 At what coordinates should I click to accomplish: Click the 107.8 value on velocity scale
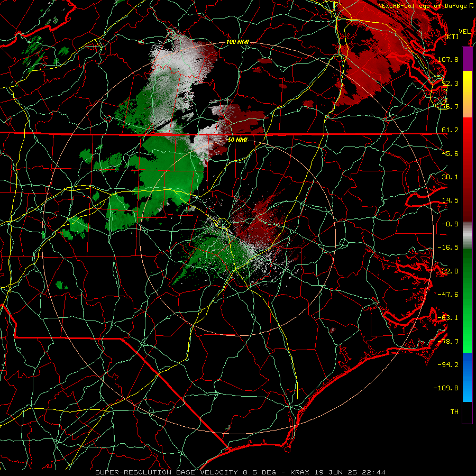pyautogui.click(x=448, y=59)
